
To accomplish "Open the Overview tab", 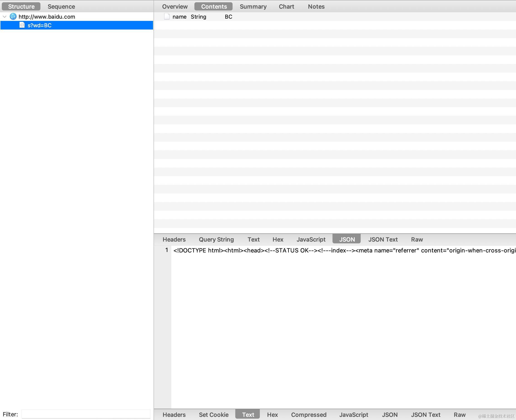I will (175, 7).
